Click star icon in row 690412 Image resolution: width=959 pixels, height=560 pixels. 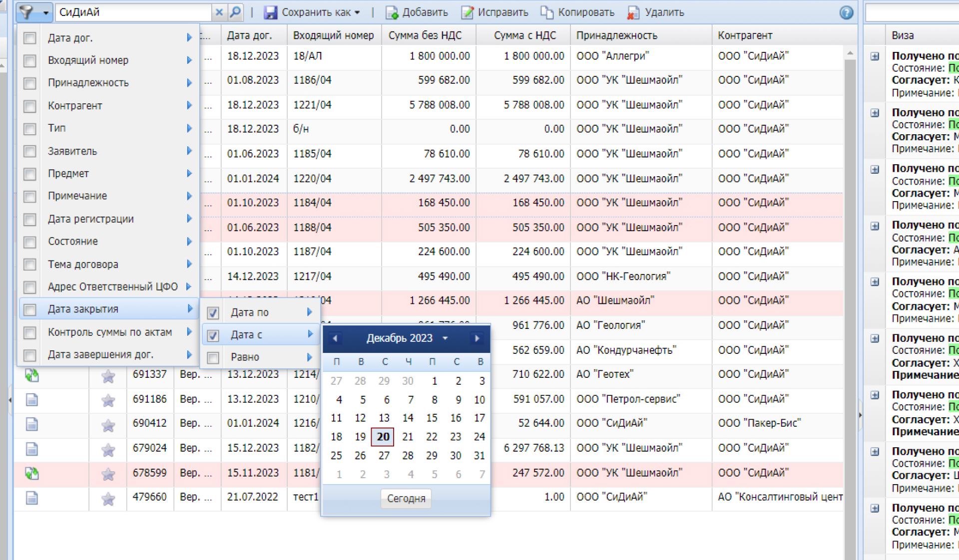point(108,425)
